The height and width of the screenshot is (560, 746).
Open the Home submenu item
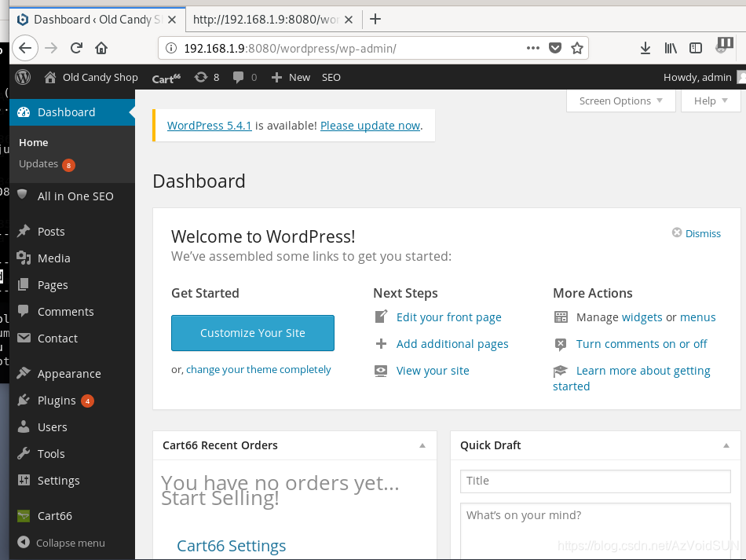(33, 142)
